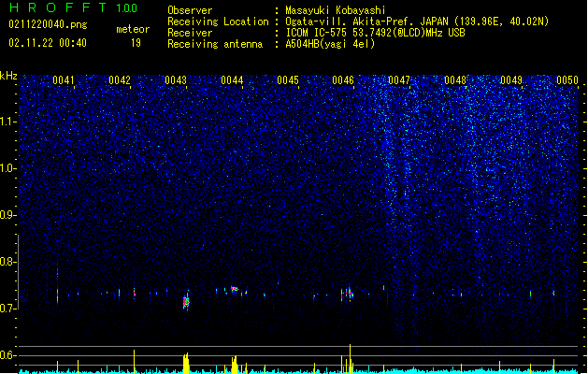Click the 0.8 kHz axis label

point(8,262)
